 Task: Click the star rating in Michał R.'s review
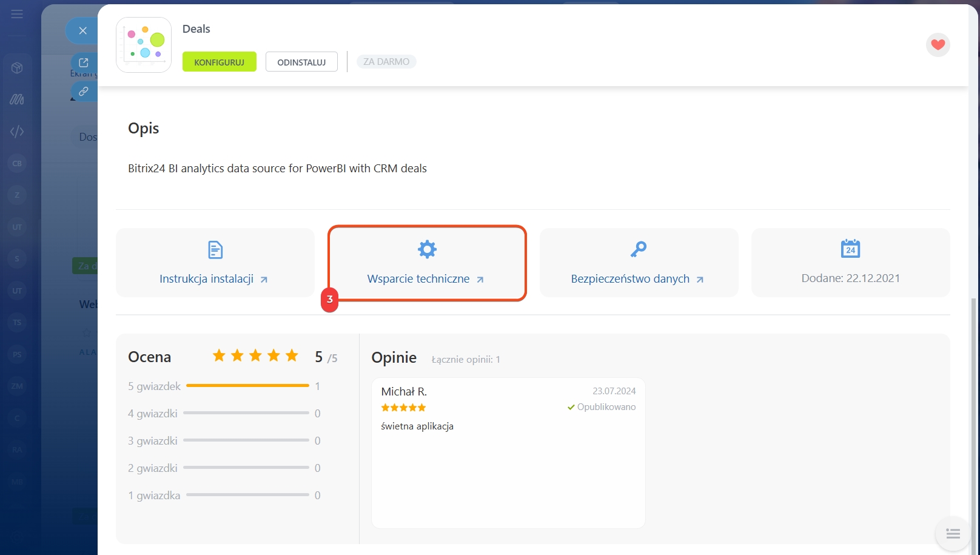tap(403, 408)
